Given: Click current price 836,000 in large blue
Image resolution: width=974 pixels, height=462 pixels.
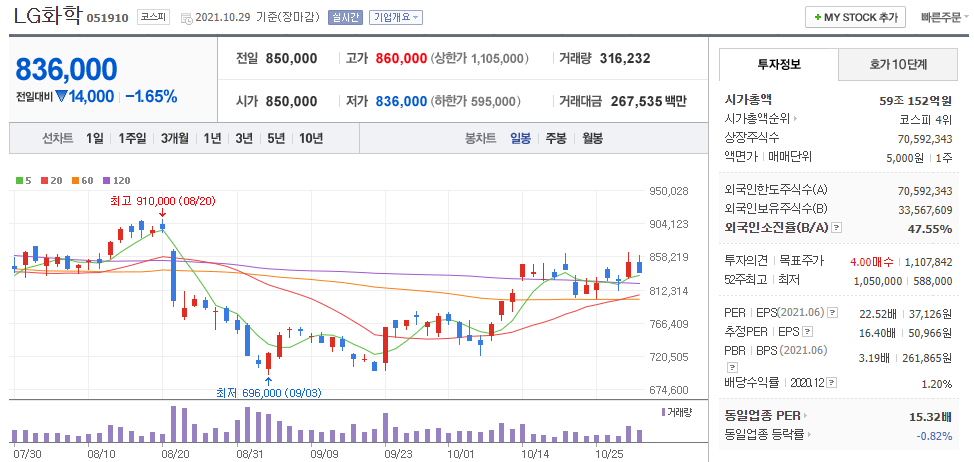Looking at the screenshot, I should pyautogui.click(x=66, y=70).
